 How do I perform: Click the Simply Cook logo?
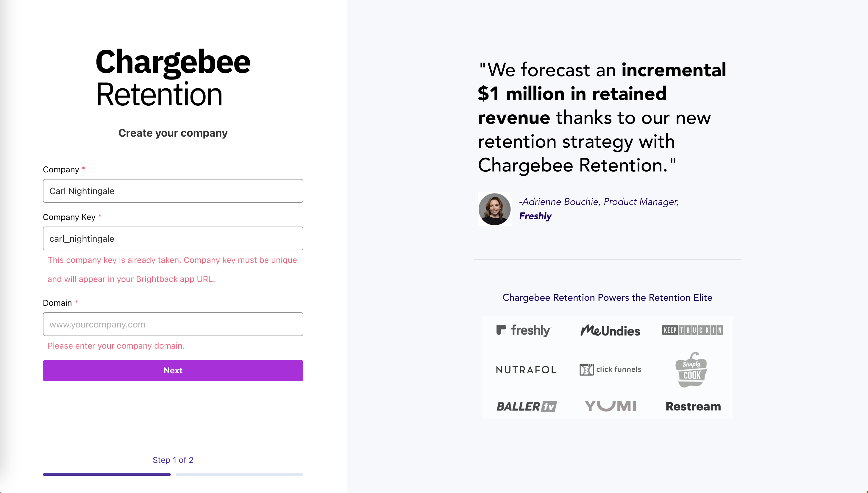(691, 370)
